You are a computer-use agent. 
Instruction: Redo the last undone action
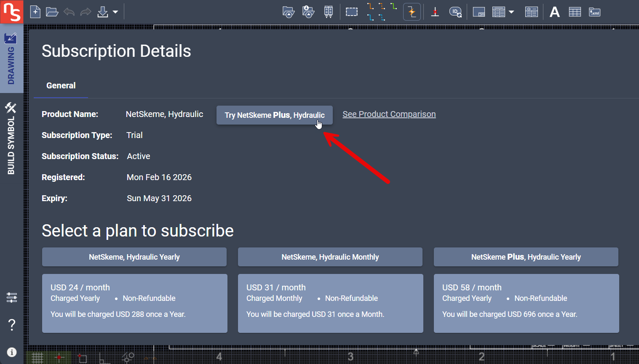86,12
